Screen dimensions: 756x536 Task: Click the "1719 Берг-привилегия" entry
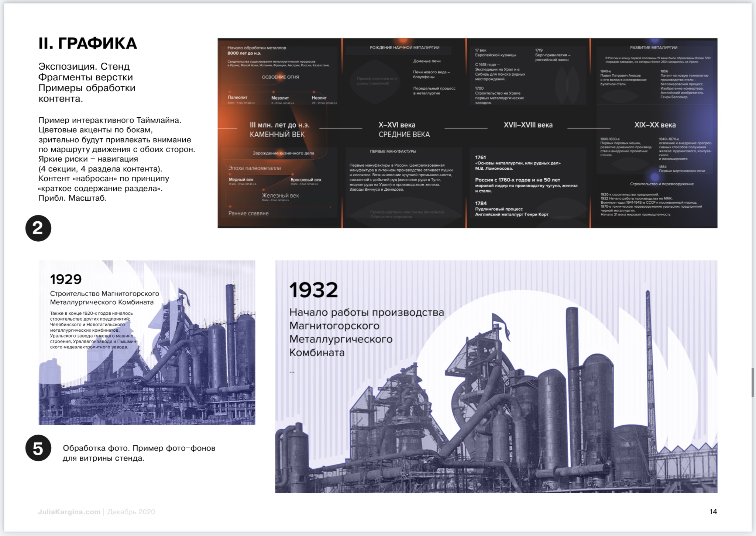tap(553, 55)
